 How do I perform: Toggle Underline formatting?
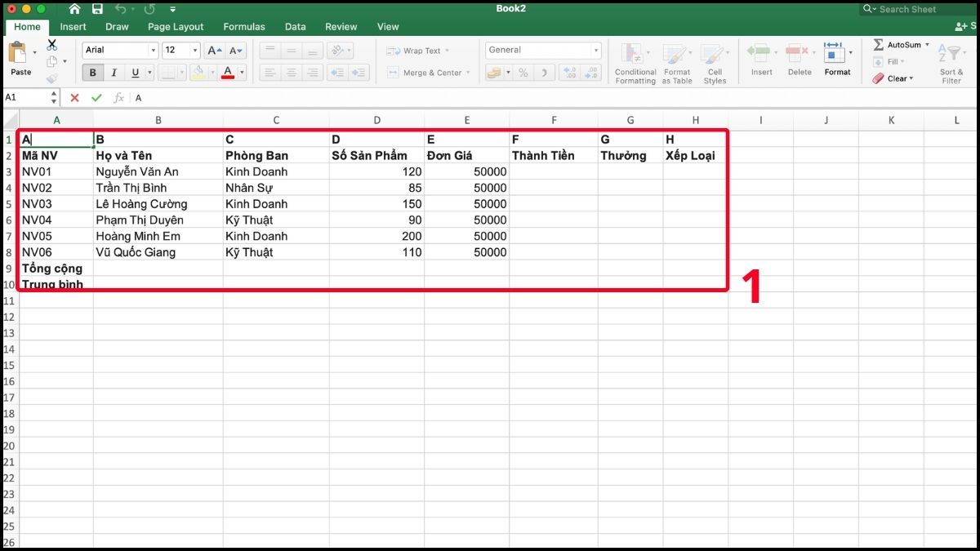(x=136, y=73)
